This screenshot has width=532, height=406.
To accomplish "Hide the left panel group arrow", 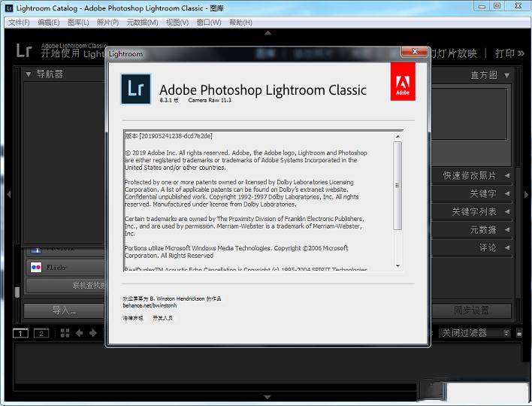I will (9, 194).
